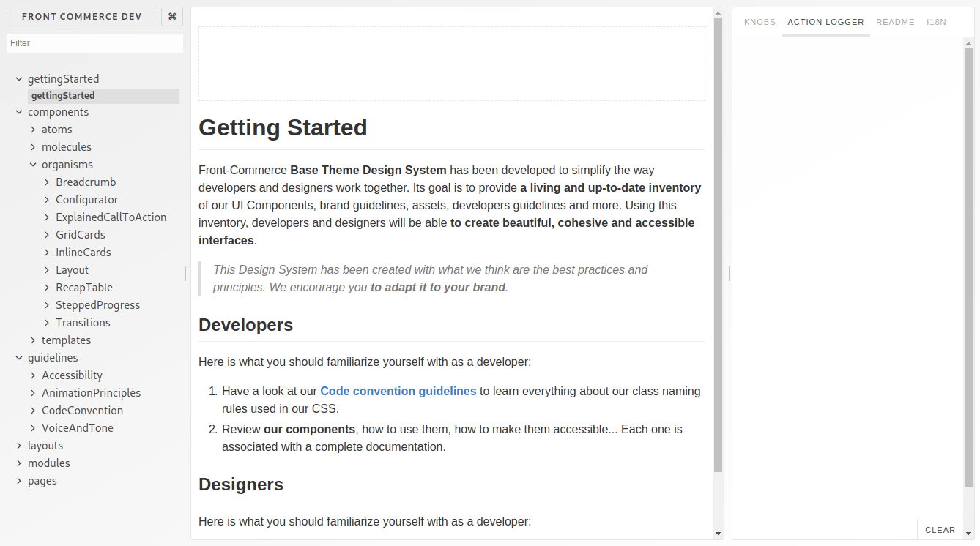Expand the GridCards chevron
Screen dimensions: 980x546
47,235
